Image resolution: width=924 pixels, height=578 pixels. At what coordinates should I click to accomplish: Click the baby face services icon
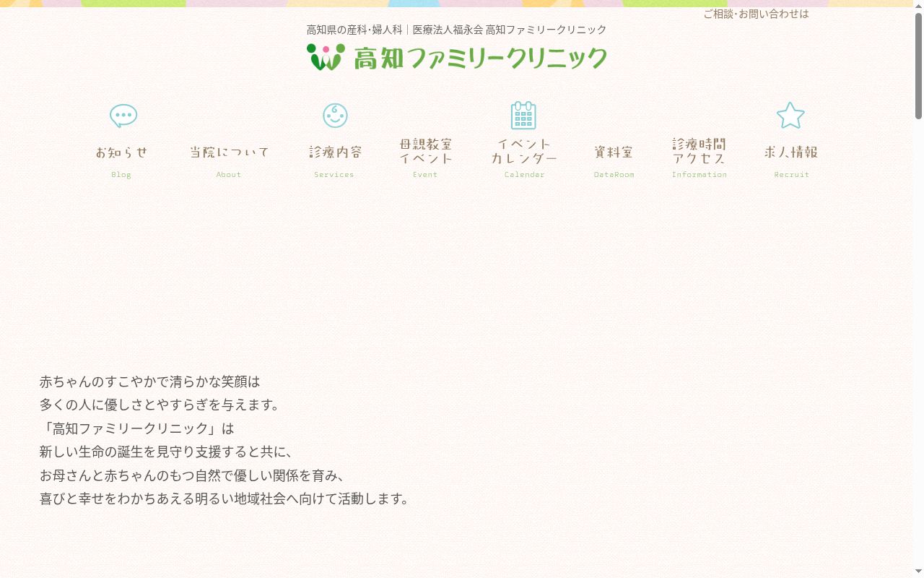click(335, 116)
